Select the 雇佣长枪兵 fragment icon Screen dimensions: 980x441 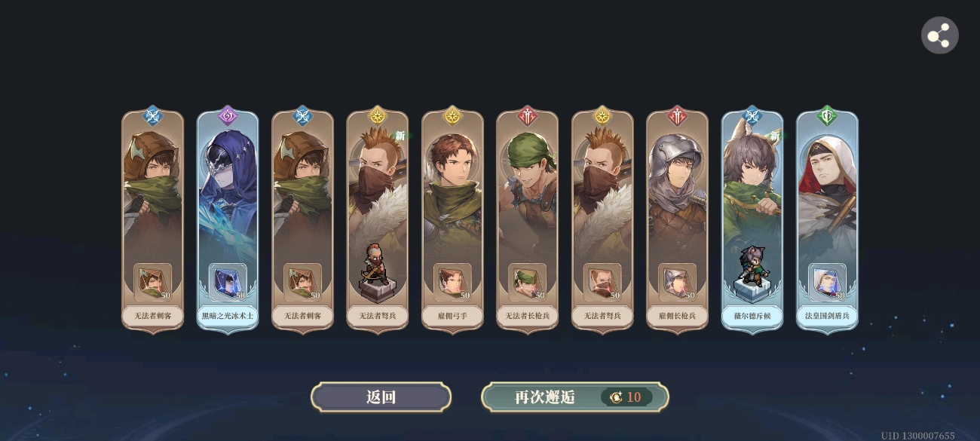[677, 282]
